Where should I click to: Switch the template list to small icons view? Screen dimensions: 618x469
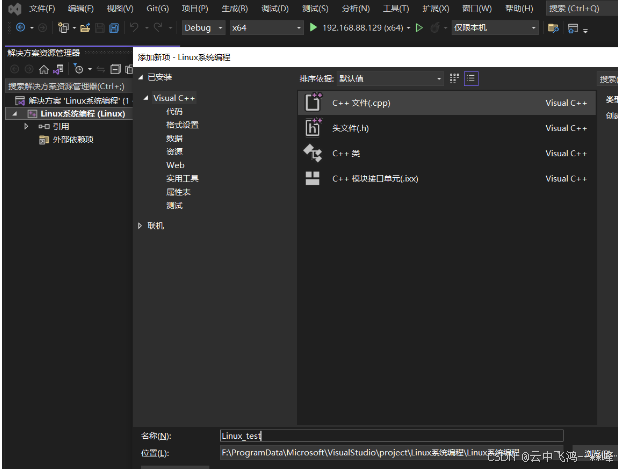coord(454,78)
